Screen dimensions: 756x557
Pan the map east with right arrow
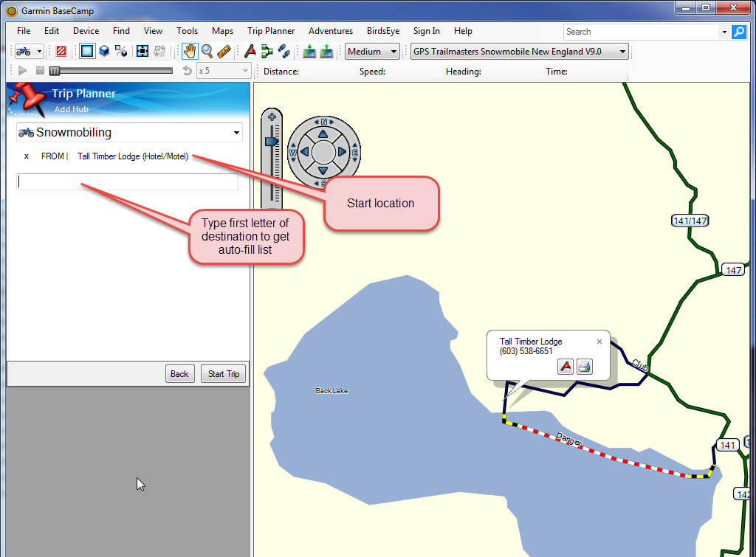click(342, 152)
